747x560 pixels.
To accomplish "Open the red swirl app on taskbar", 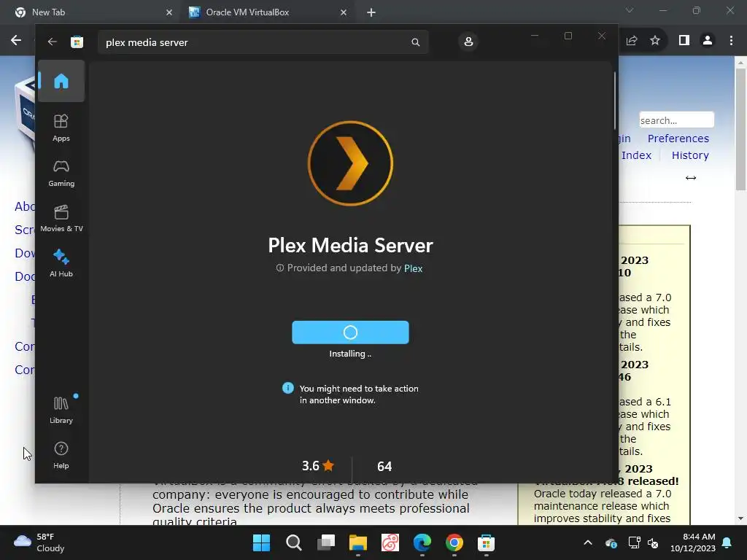I will click(x=390, y=542).
